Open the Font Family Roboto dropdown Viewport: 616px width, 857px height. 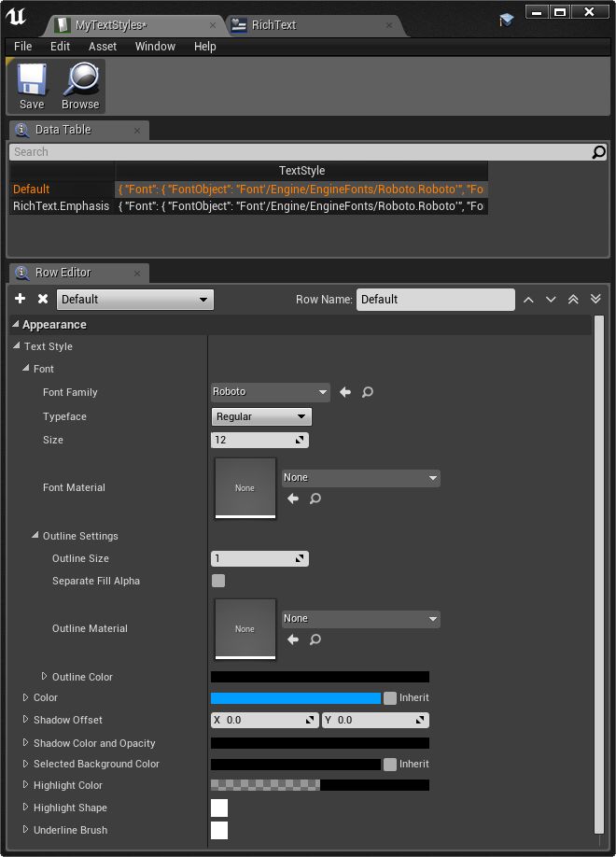[x=271, y=392]
